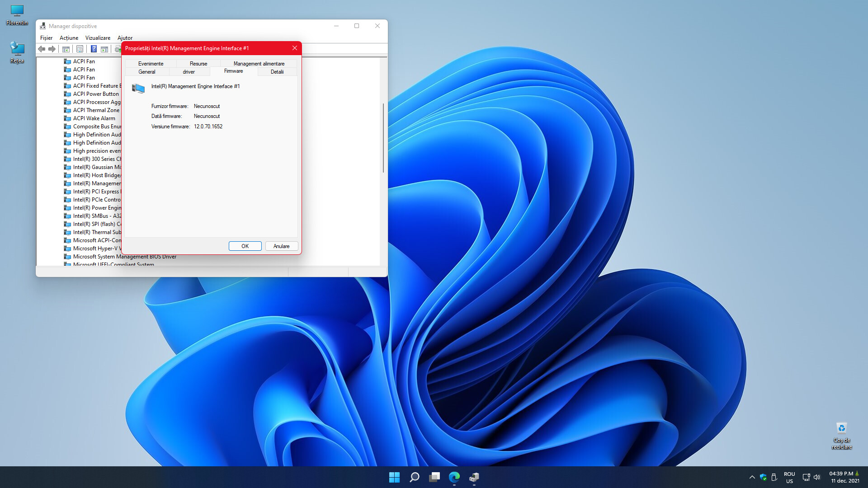
Task: Click the Forward arrow in Device Manager toolbar
Action: pyautogui.click(x=52, y=49)
